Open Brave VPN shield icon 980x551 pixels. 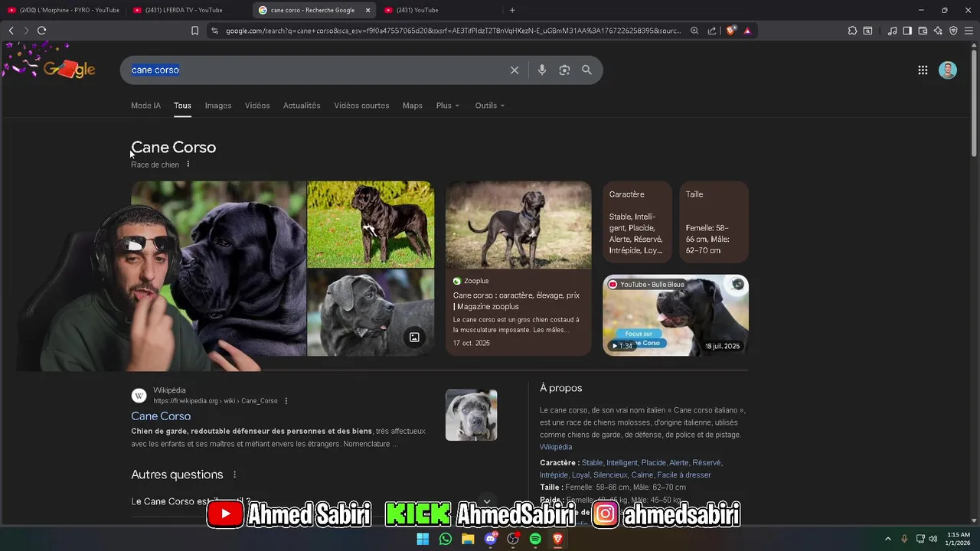click(x=953, y=31)
